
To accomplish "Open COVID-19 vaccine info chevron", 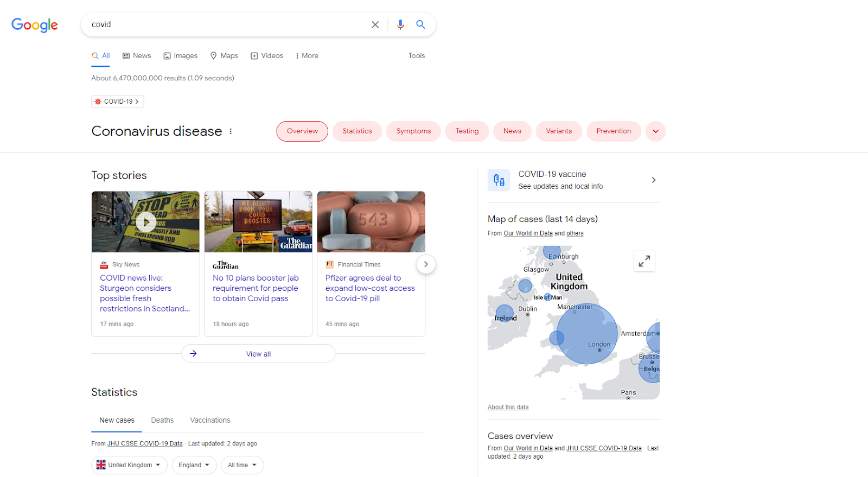I will (x=654, y=180).
